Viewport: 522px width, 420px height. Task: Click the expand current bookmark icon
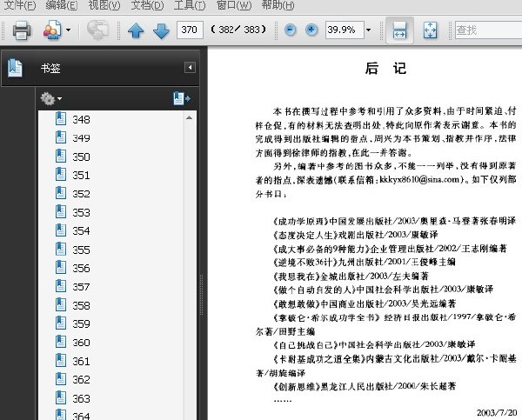click(x=182, y=98)
